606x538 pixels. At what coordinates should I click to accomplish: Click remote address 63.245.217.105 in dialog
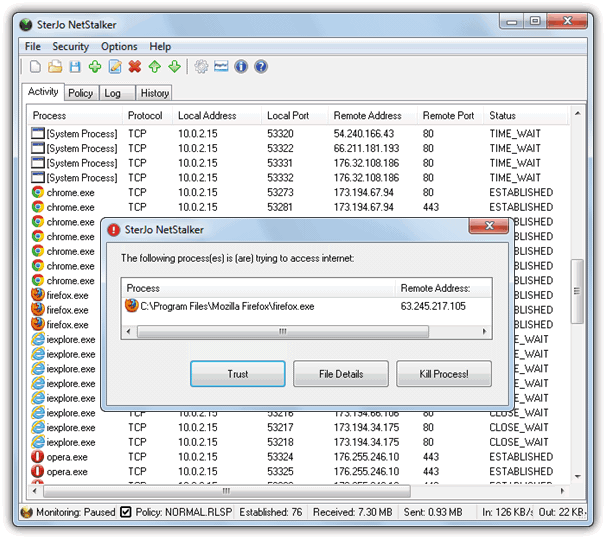click(433, 306)
